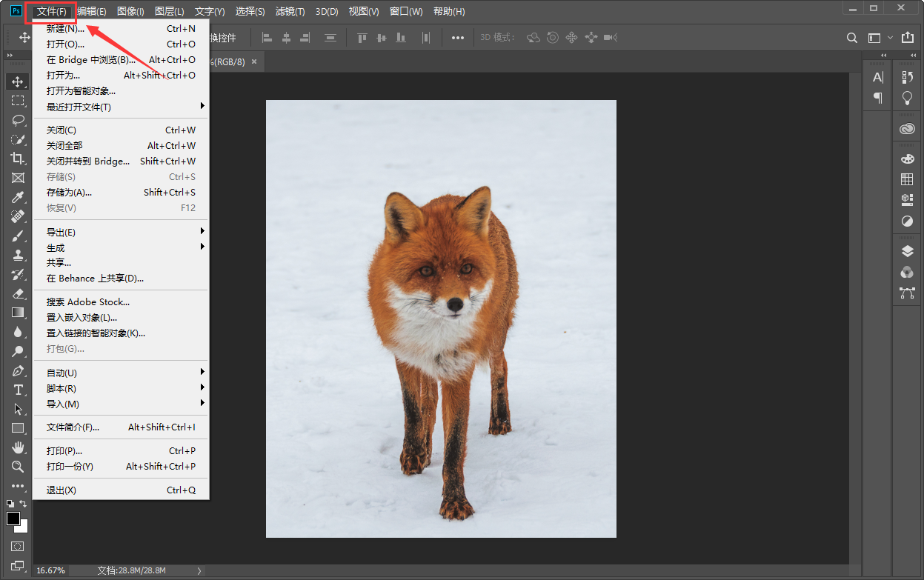Open the Filter (滤镜) menu
Screen dimensions: 924x580
point(290,11)
